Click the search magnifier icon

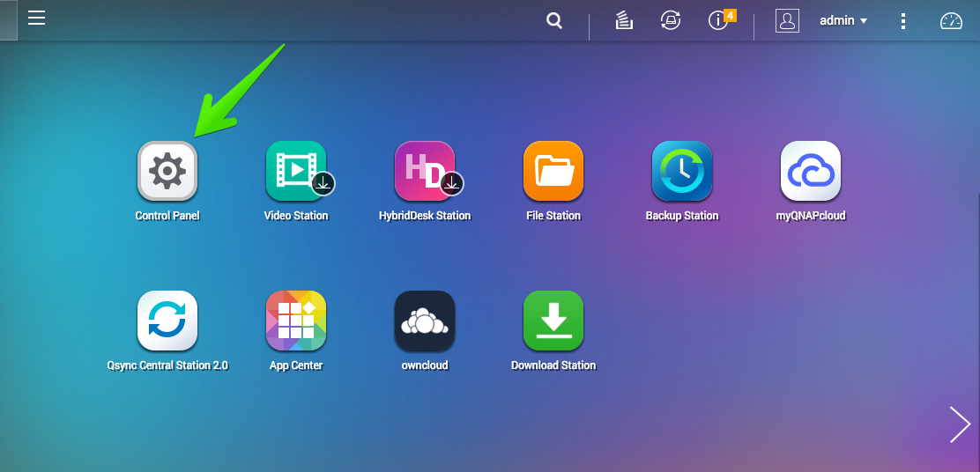point(554,20)
